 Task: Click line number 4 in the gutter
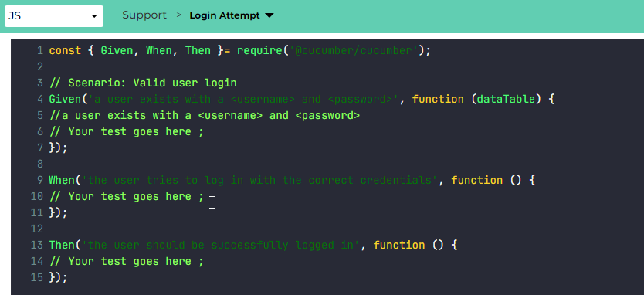click(x=40, y=99)
